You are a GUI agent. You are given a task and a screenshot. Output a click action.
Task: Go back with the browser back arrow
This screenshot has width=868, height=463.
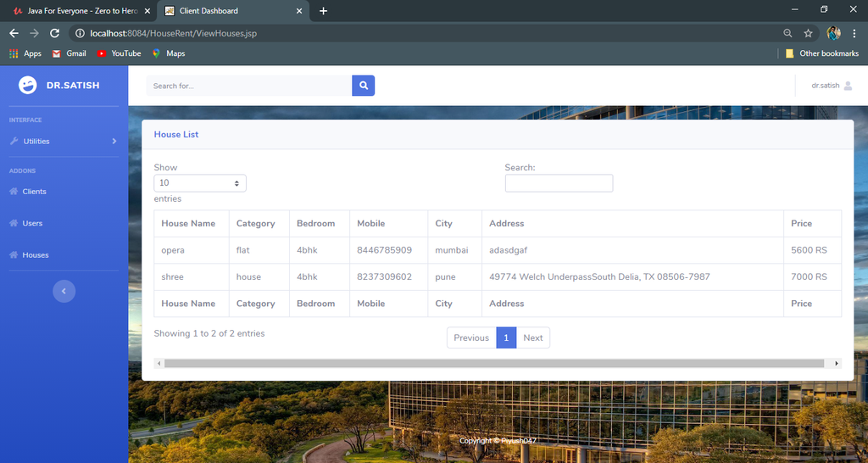tap(14, 33)
